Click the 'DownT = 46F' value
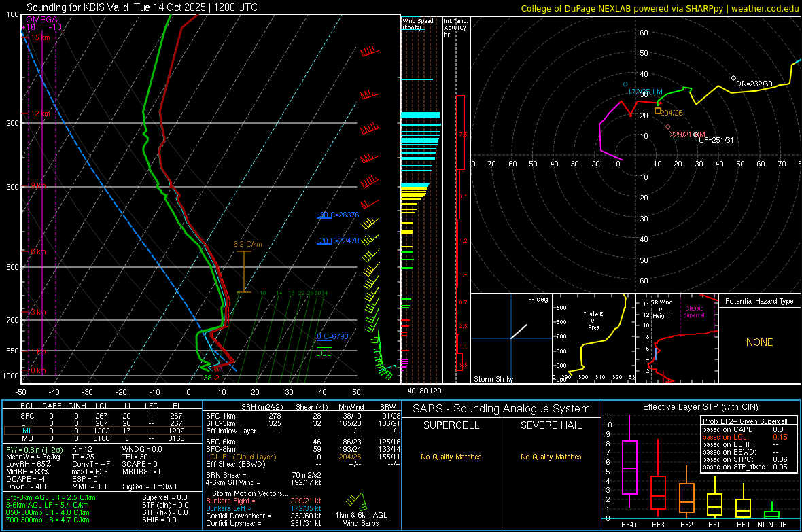This screenshot has width=802, height=532. (x=27, y=487)
